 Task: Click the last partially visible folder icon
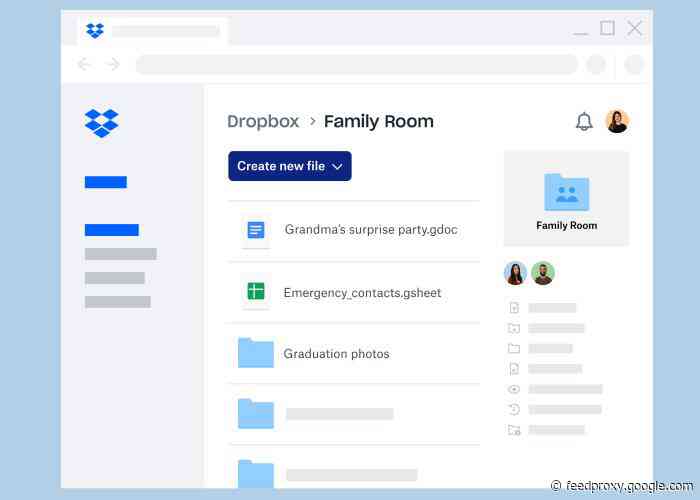tap(256, 473)
